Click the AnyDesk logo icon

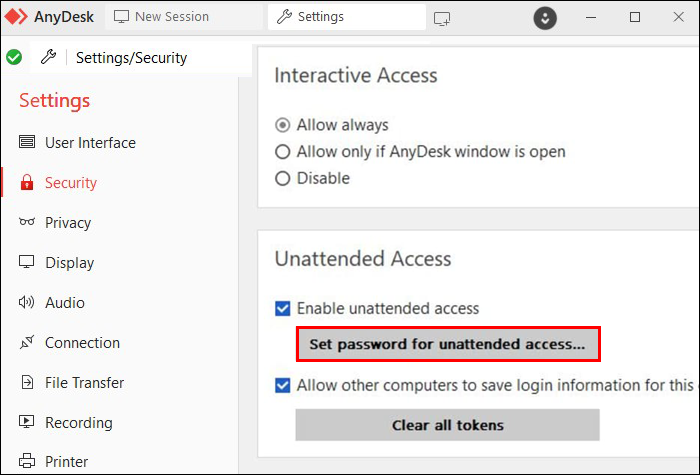pos(16,17)
